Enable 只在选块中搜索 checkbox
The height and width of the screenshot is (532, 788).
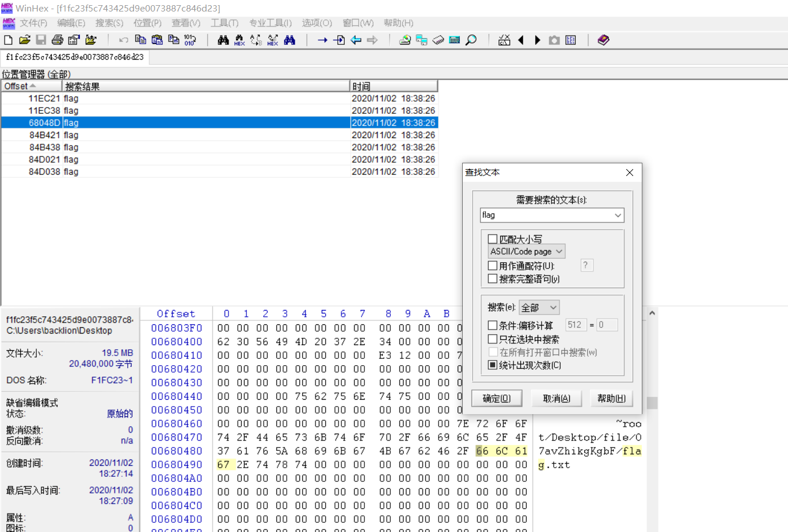point(493,339)
